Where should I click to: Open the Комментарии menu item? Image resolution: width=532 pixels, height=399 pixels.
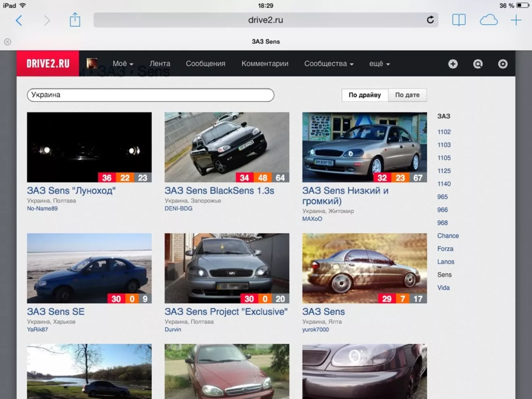point(265,64)
